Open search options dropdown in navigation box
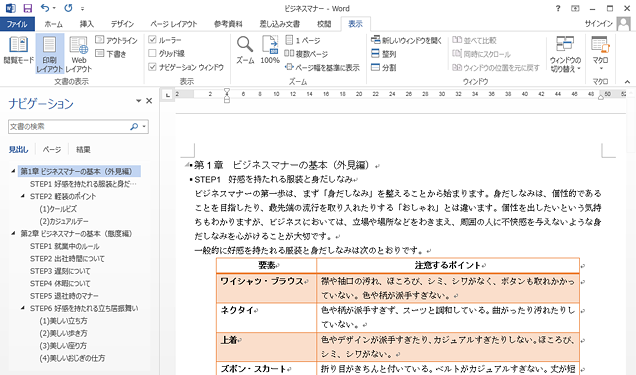 pyautogui.click(x=144, y=126)
